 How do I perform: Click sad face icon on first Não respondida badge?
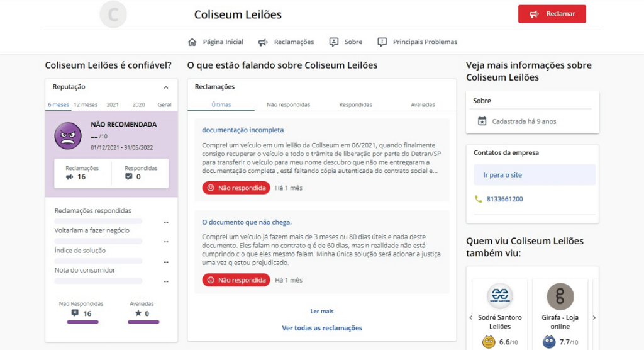tap(211, 188)
